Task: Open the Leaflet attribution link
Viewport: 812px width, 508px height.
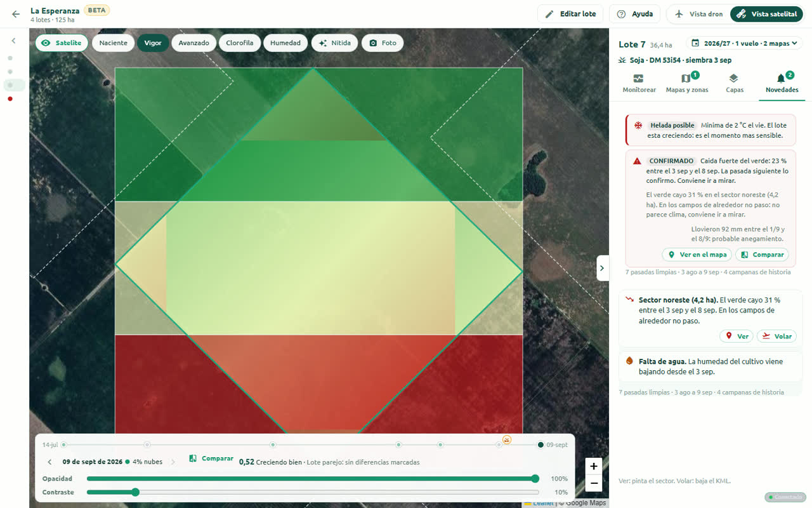Action: (x=543, y=503)
